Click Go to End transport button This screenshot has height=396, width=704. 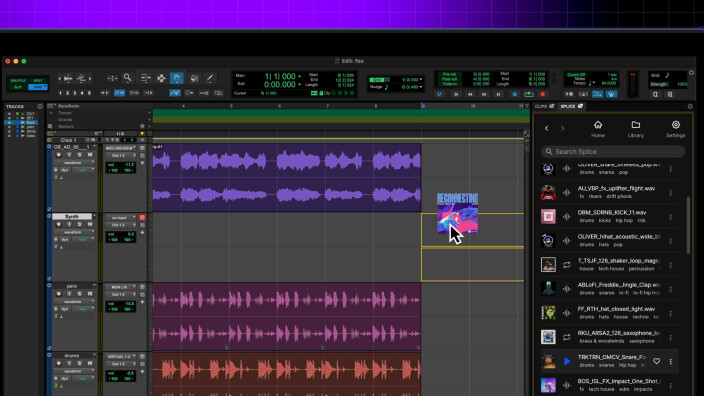click(498, 94)
